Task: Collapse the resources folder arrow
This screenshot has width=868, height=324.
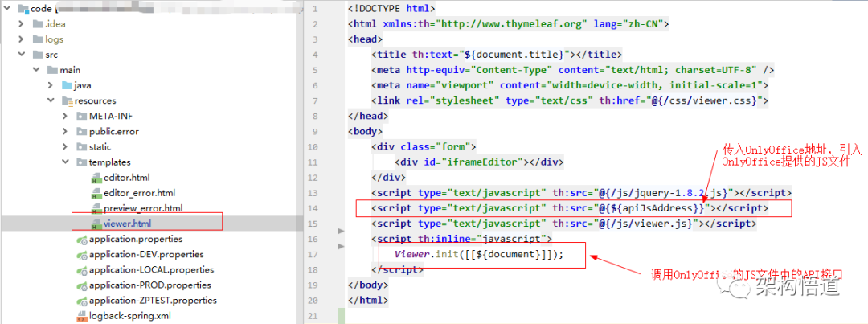Action: tap(51, 100)
